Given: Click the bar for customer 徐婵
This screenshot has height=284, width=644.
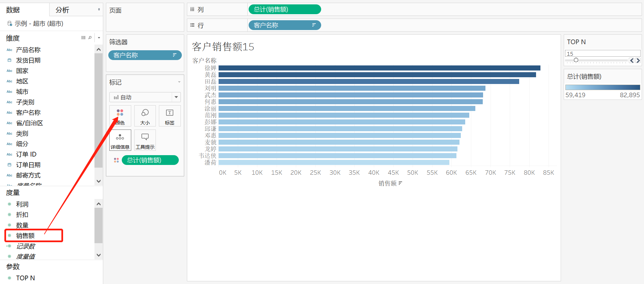Looking at the screenshot, I should [x=380, y=68].
